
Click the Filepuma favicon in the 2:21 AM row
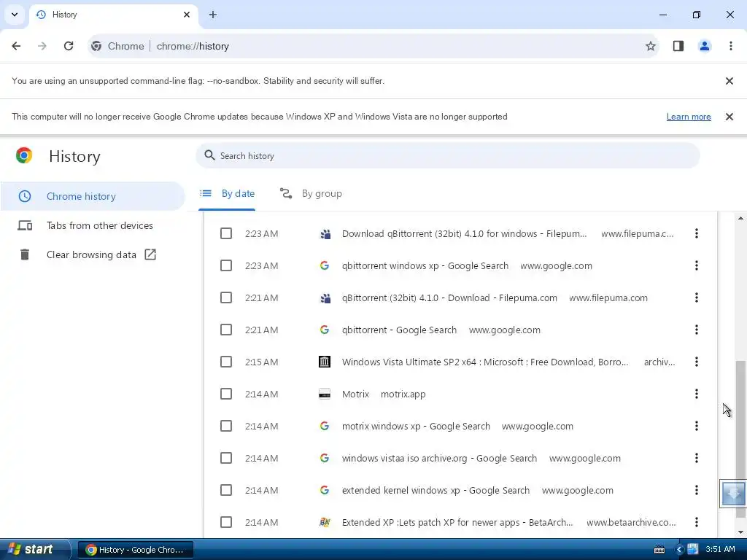click(x=325, y=298)
